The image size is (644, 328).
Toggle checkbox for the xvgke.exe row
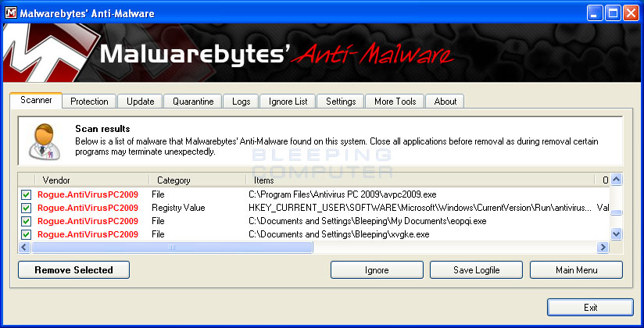tap(27, 234)
